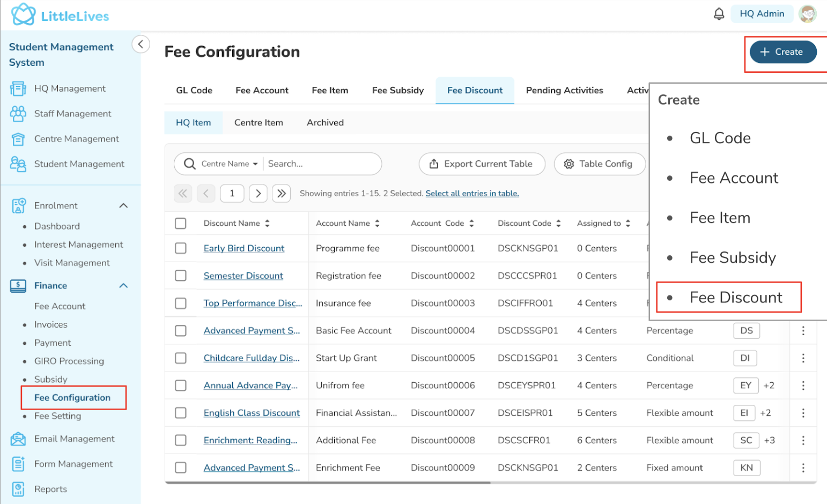This screenshot has height=504, width=827.
Task: Open the Reports section icon
Action: click(x=18, y=488)
